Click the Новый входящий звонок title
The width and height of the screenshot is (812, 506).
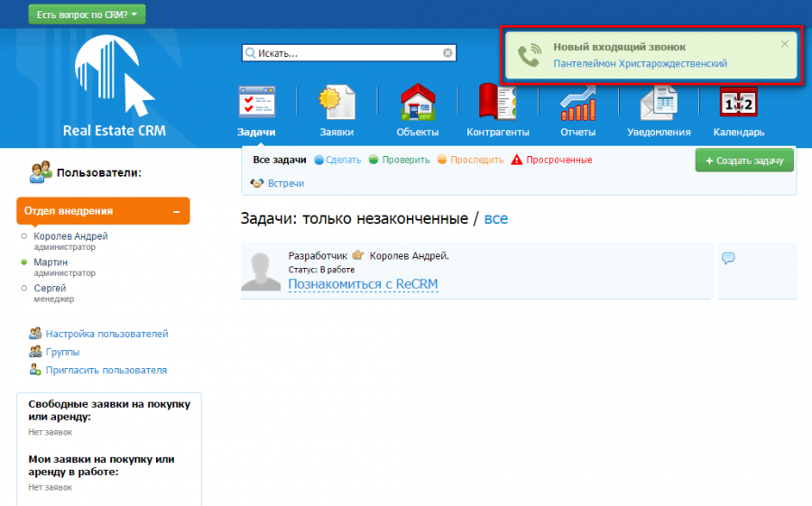(619, 47)
